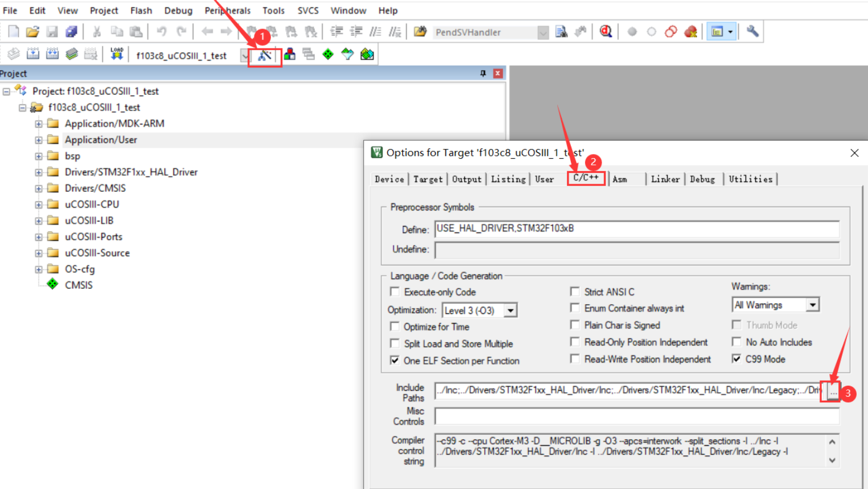Enable Read-Only Position Independent checkbox
The width and height of the screenshot is (868, 489).
[575, 342]
